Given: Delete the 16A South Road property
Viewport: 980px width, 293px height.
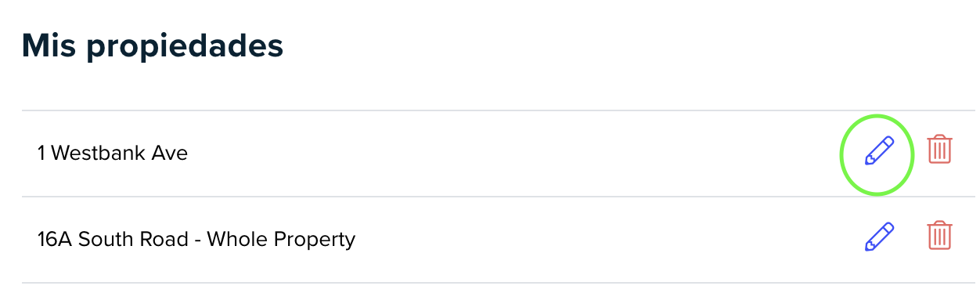Looking at the screenshot, I should pos(939,235).
